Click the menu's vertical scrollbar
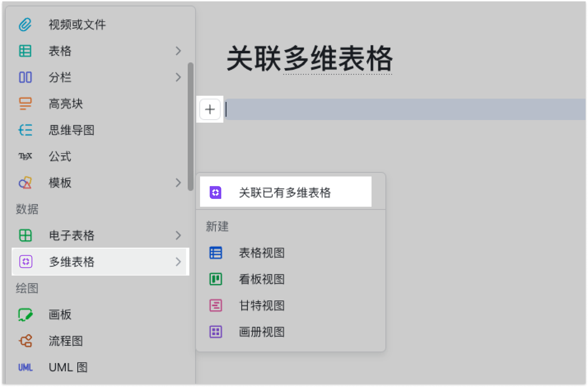Viewport: 588px width, 387px height. 190,127
